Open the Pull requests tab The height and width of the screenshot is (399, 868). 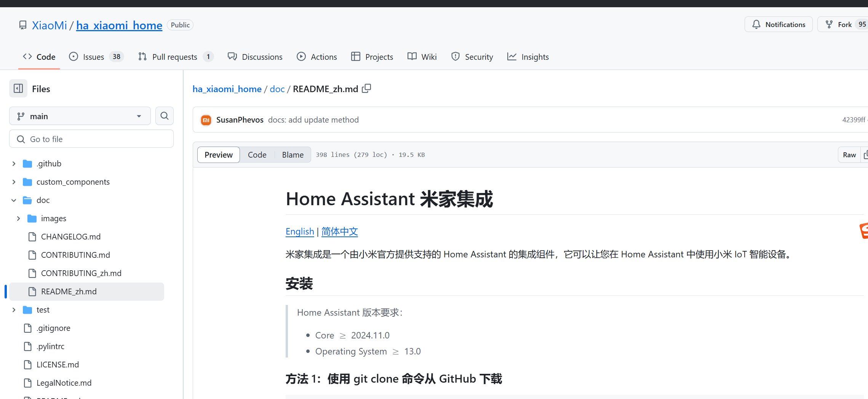point(176,57)
